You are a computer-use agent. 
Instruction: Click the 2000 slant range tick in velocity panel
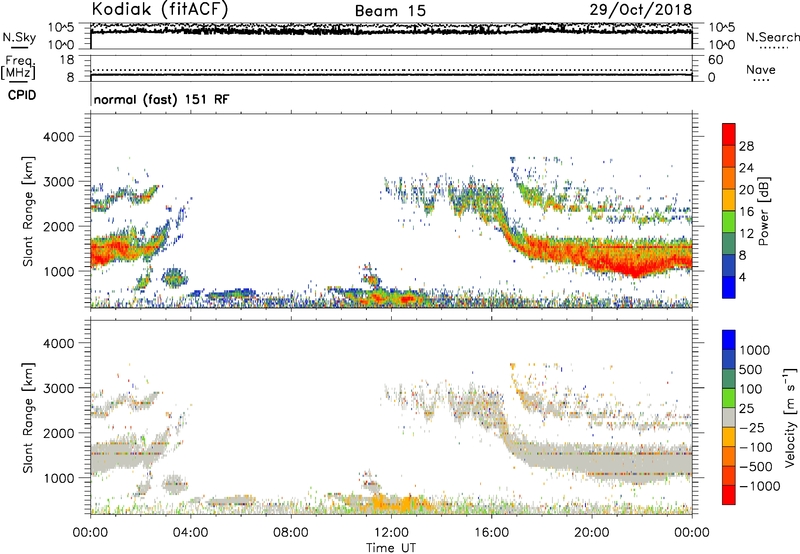pos(58,433)
